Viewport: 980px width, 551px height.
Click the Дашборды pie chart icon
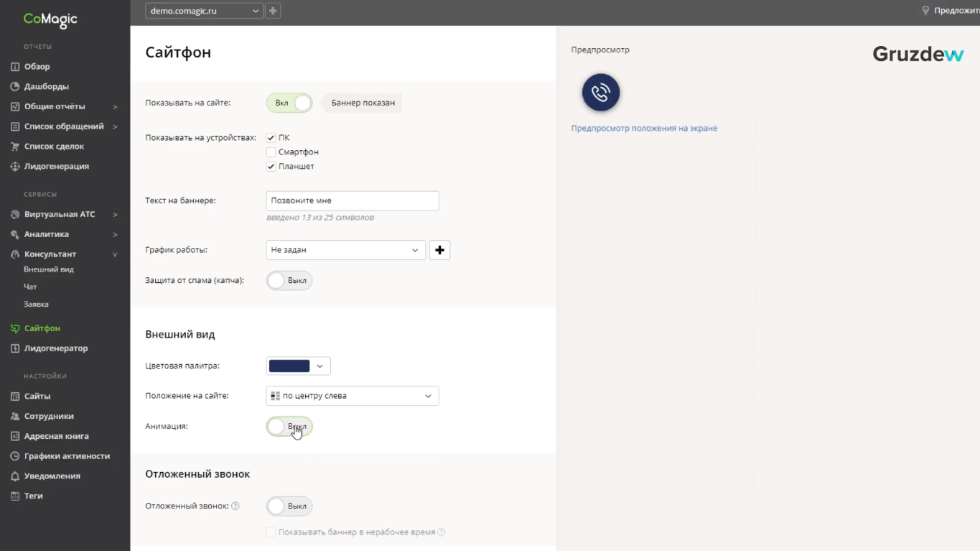[x=15, y=87]
